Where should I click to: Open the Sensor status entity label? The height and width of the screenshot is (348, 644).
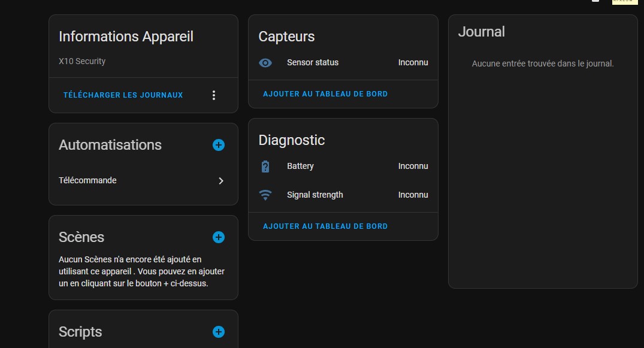tap(313, 63)
